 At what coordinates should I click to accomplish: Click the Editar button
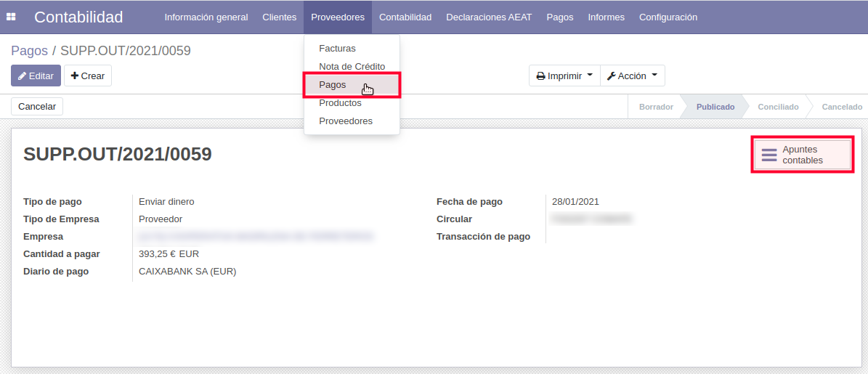click(36, 76)
